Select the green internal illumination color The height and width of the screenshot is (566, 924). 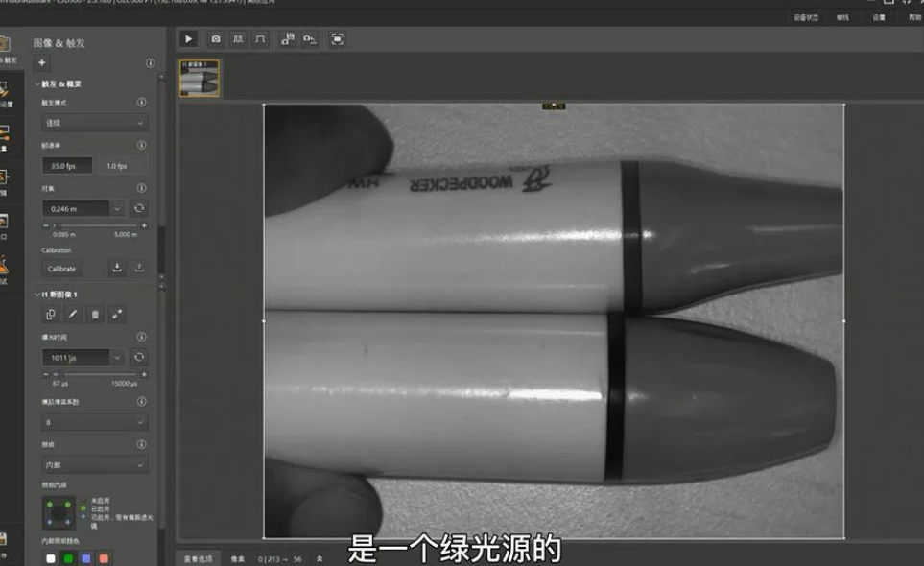(x=68, y=558)
